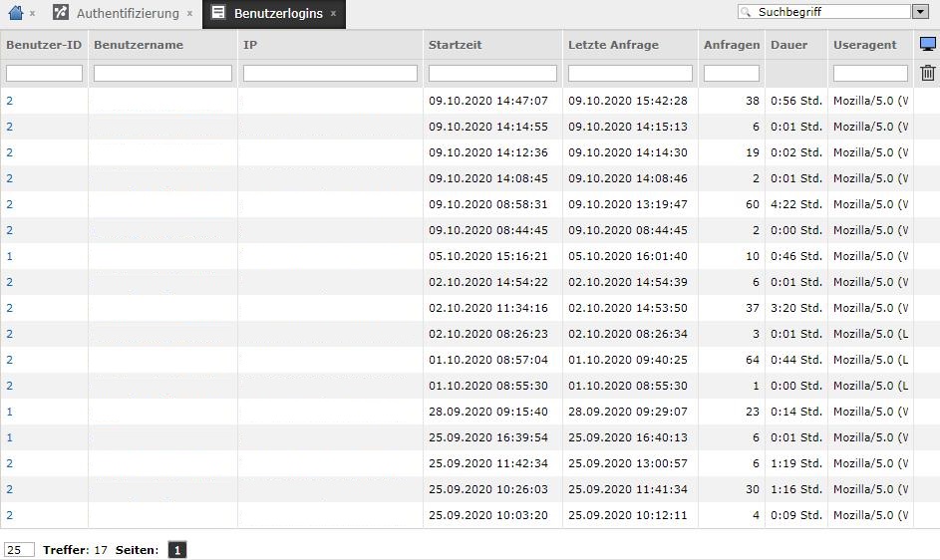
Task: Focus the Suchbegriff search field
Action: point(825,11)
